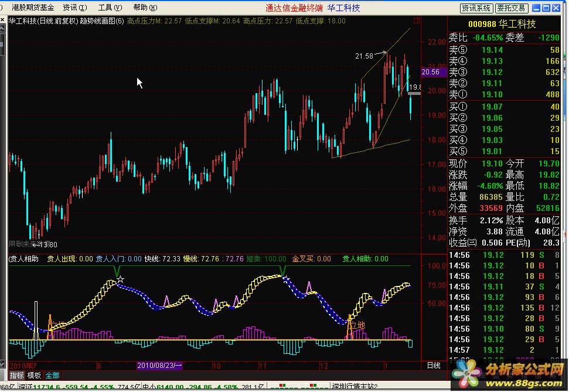Click the 总量 value 86385
This screenshot has width=569, height=392.
[x=491, y=197]
